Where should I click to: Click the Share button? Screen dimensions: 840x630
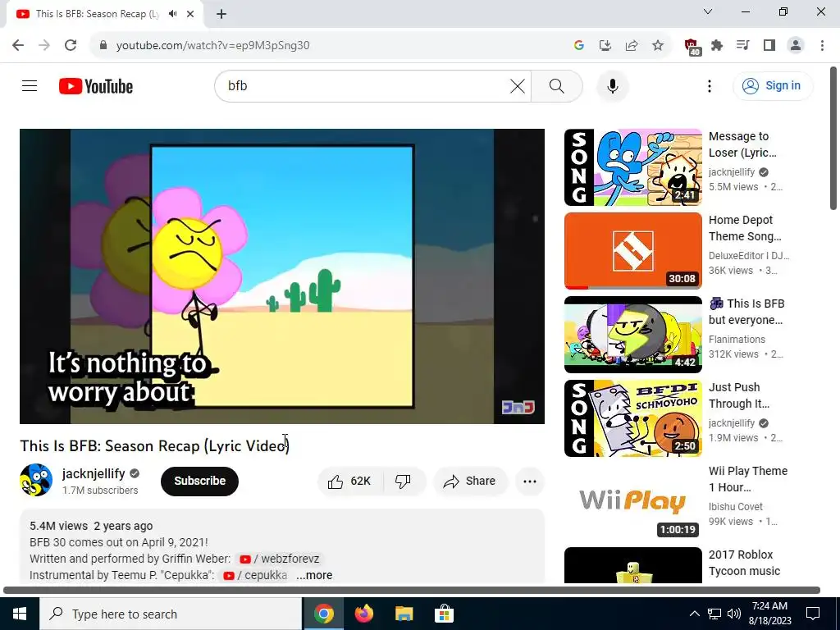tap(469, 481)
